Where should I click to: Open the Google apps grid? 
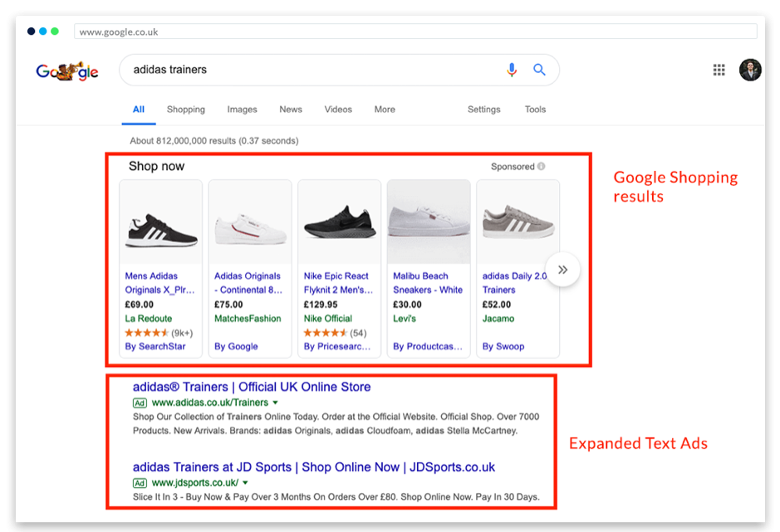pyautogui.click(x=719, y=71)
